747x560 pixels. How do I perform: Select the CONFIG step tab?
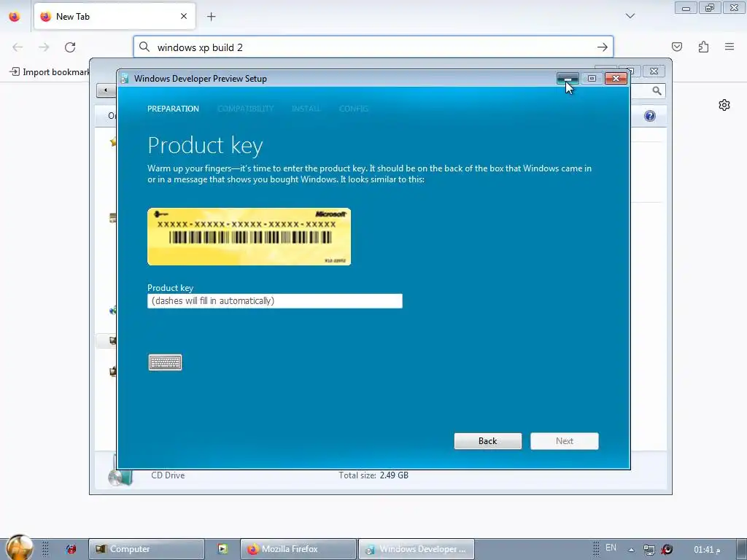[x=354, y=109]
